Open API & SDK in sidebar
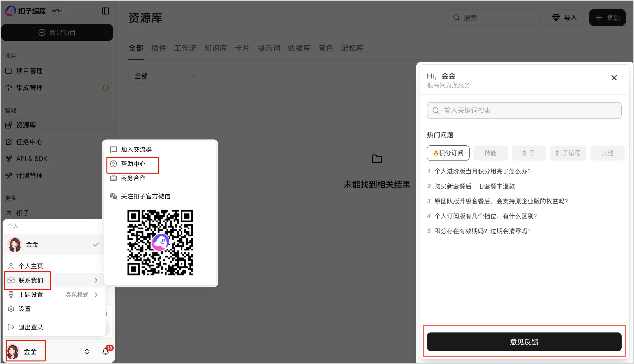The width and height of the screenshot is (634, 364). click(57, 158)
